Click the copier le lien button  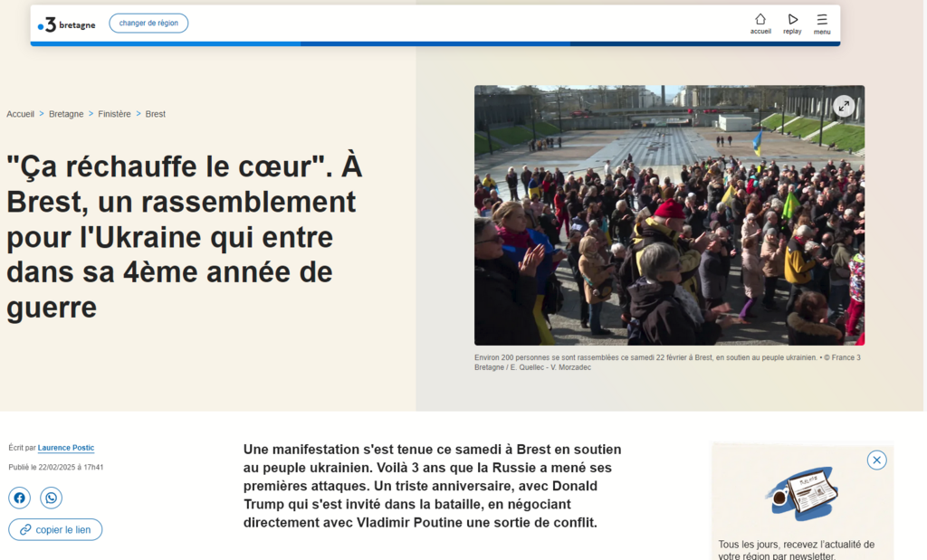pos(55,529)
